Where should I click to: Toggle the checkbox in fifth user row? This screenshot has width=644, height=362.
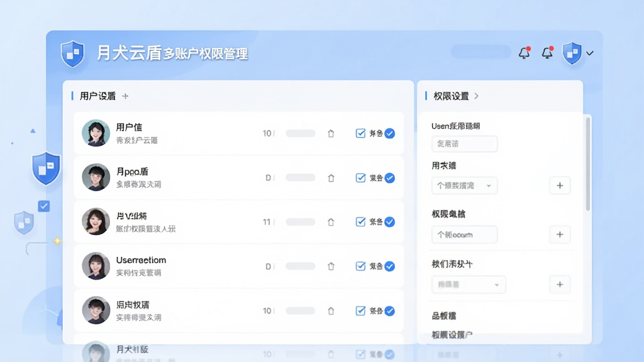coord(360,310)
